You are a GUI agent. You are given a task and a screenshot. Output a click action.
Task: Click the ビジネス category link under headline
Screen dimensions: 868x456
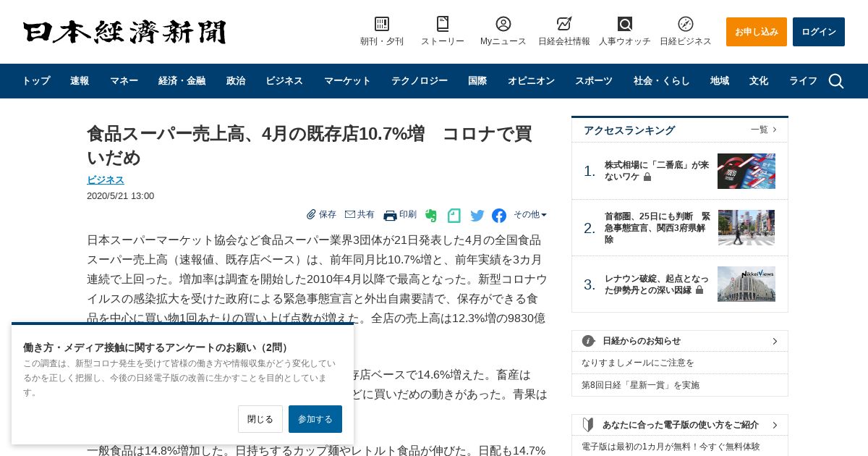click(106, 180)
